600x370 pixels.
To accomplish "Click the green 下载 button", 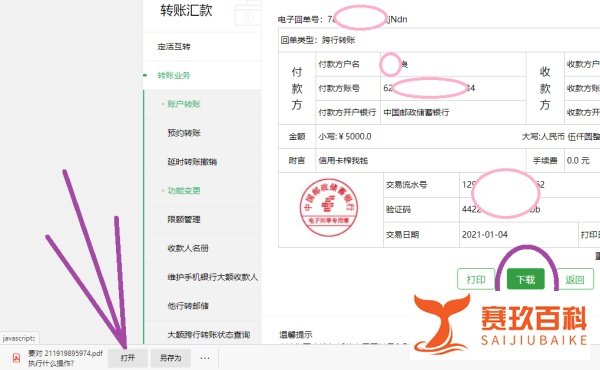I will click(525, 279).
